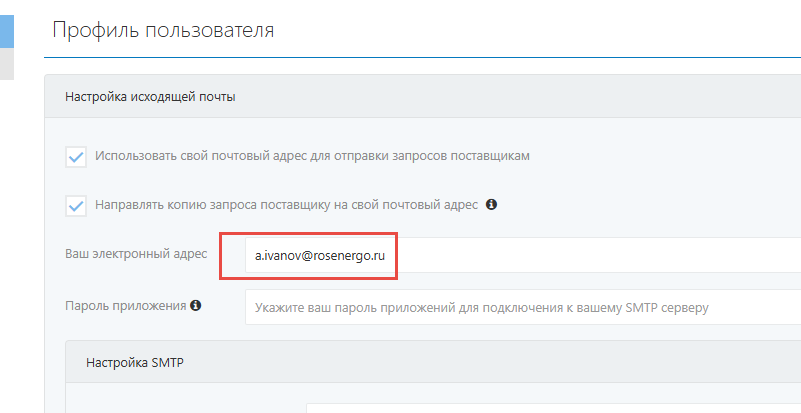Viewport: 801px width, 413px height.
Task: Click the 'Настройка исходящей почты' section header
Action: coord(423,97)
